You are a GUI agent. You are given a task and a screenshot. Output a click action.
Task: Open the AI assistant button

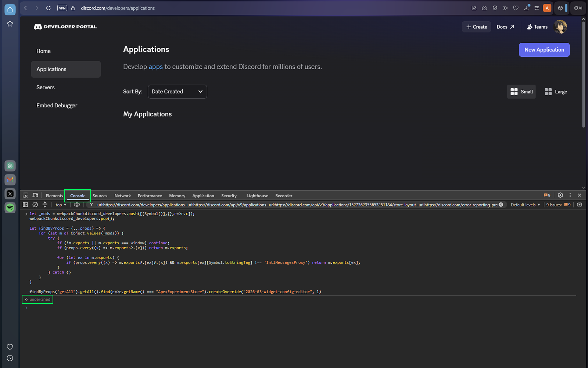578,8
